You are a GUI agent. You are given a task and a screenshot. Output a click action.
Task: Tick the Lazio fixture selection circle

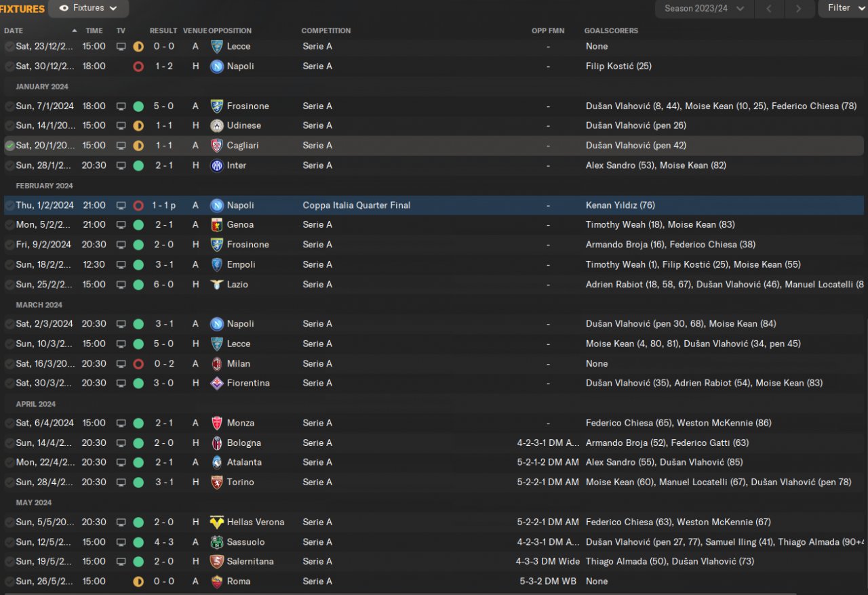tap(9, 285)
